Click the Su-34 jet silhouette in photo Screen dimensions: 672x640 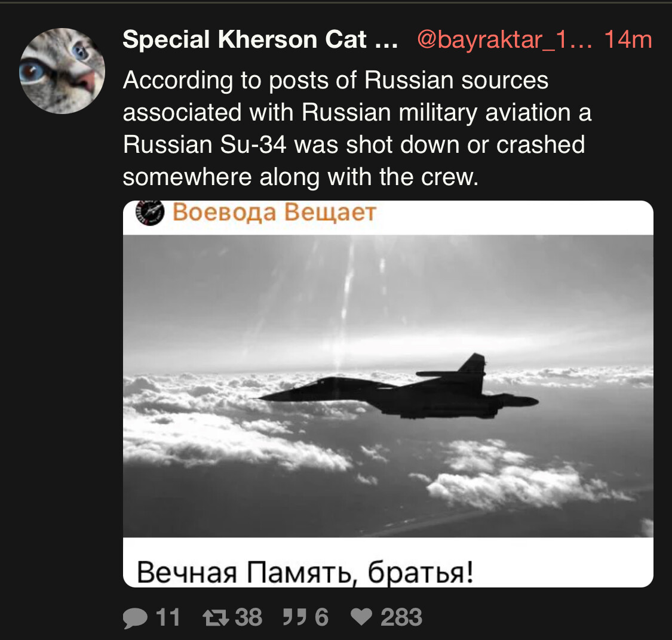click(x=397, y=387)
